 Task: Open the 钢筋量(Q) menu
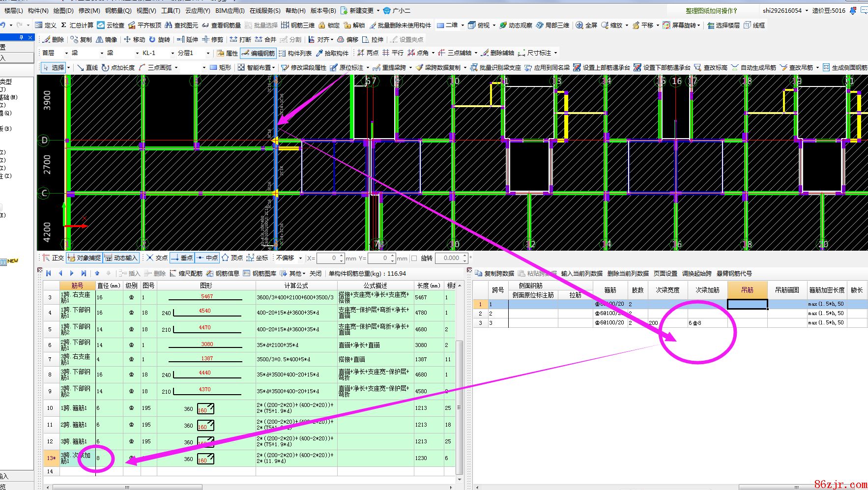(118, 10)
